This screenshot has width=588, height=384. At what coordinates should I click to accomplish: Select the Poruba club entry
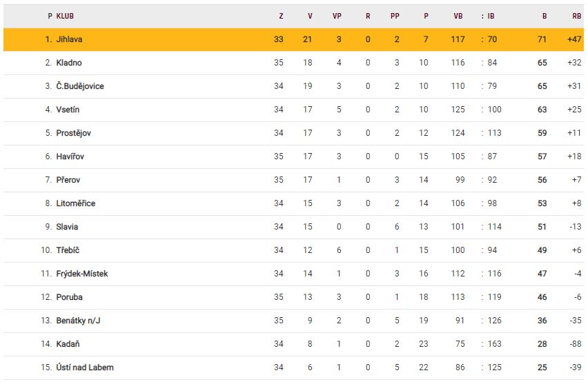point(68,297)
